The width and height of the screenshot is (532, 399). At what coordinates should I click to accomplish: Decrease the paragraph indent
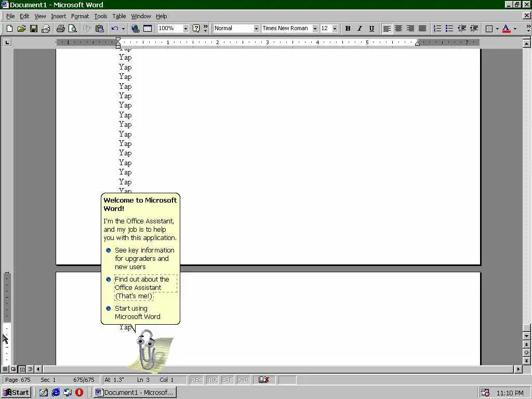pyautogui.click(x=462, y=29)
